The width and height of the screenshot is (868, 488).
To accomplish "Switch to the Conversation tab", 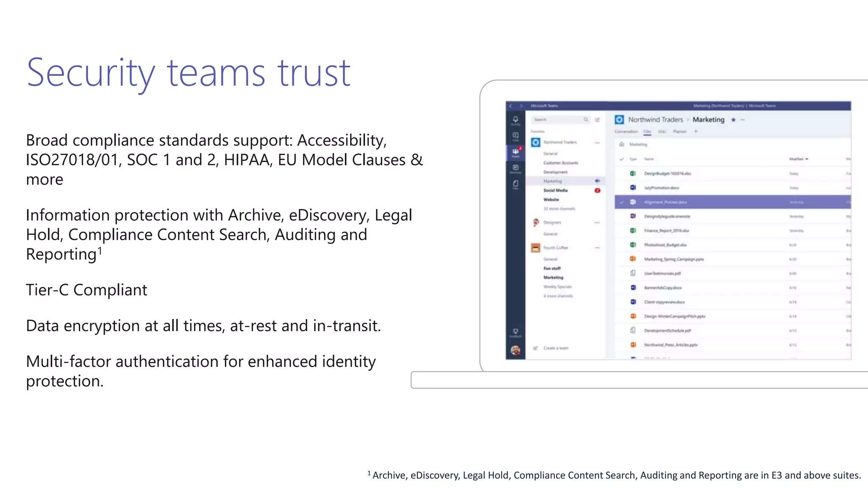I will tap(626, 132).
